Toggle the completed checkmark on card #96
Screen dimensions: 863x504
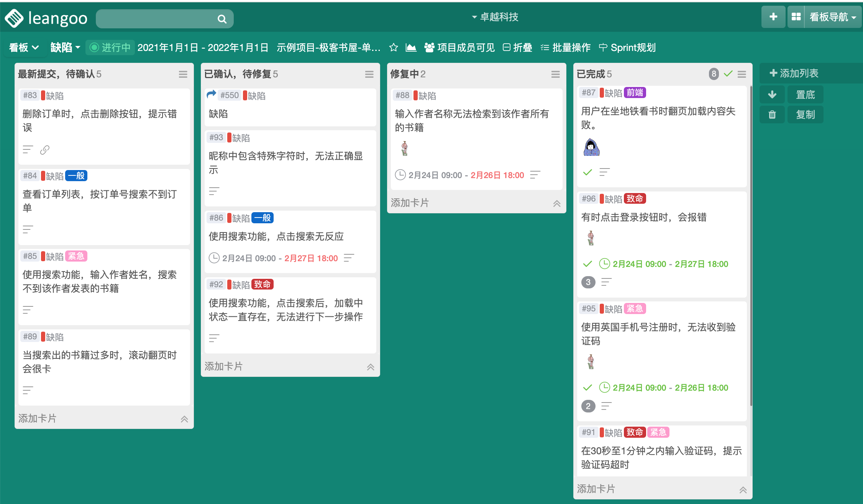point(587,264)
